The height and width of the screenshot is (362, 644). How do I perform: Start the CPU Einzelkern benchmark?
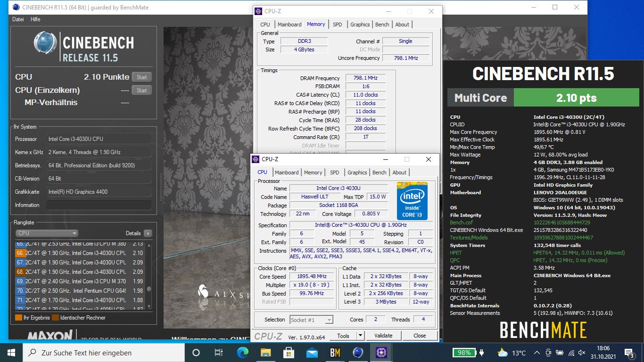[x=142, y=90]
